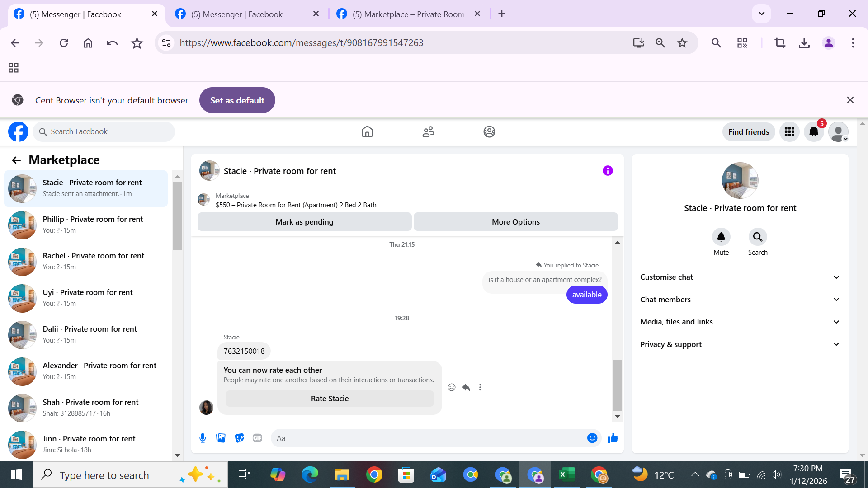Open the GIF picker icon
This screenshot has height=488, width=868.
pos(257,438)
